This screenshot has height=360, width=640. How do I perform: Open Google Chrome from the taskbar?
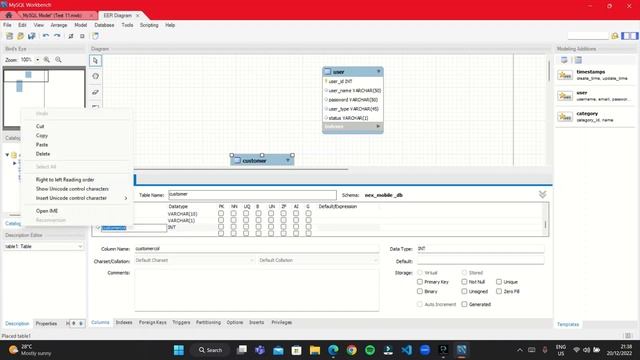[351, 350]
